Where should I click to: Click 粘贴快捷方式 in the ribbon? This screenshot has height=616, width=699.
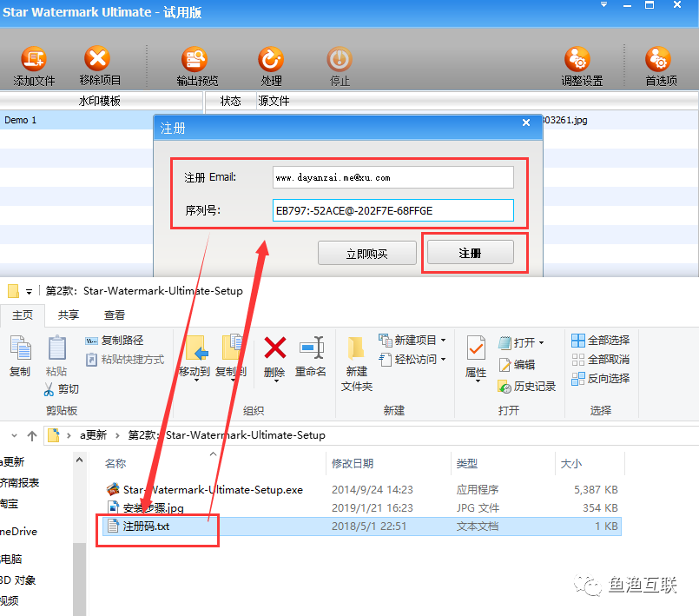[x=125, y=360]
